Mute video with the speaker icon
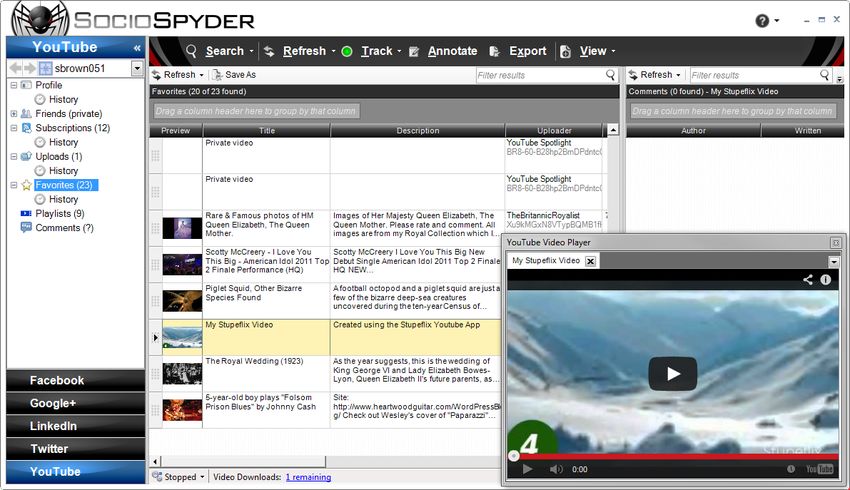The image size is (850, 490). click(x=556, y=469)
